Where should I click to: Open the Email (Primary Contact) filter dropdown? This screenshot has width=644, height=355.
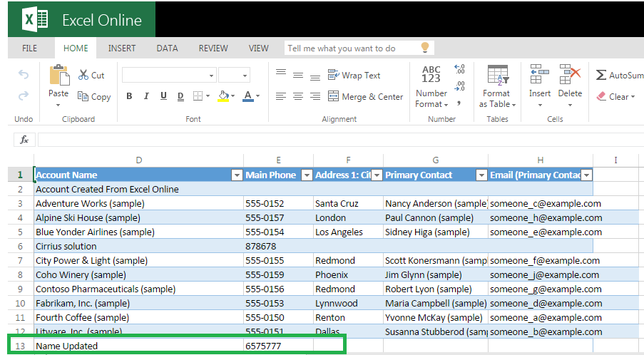pyautogui.click(x=587, y=175)
